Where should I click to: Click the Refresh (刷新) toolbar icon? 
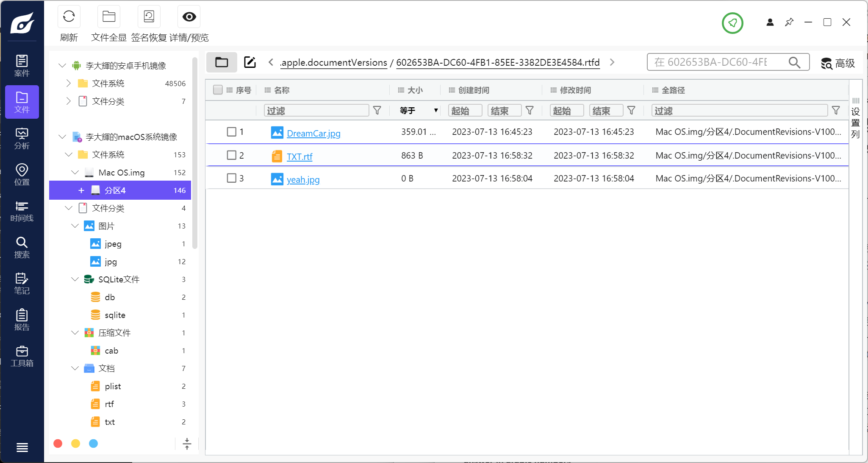coord(69,17)
